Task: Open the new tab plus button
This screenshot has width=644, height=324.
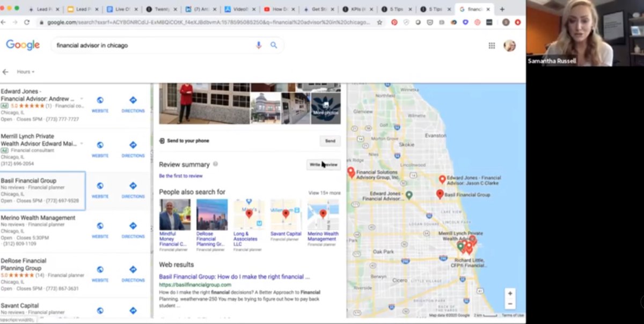Action: pyautogui.click(x=502, y=9)
